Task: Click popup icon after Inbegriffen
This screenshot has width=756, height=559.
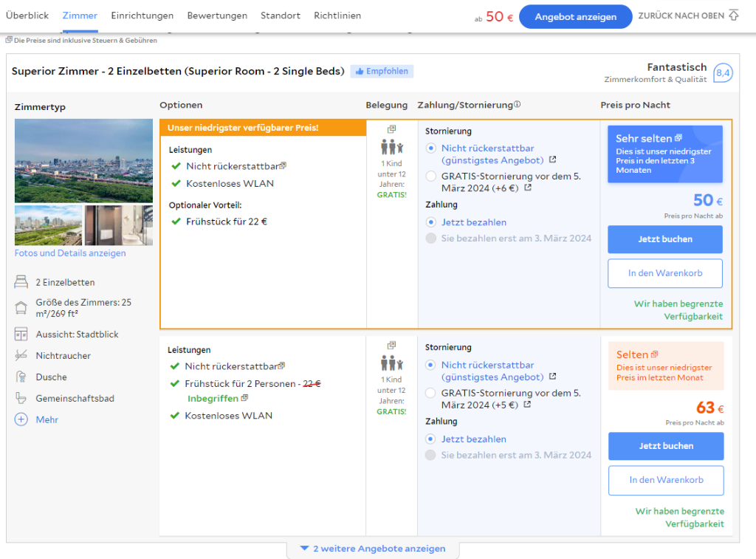Action: pos(244,398)
